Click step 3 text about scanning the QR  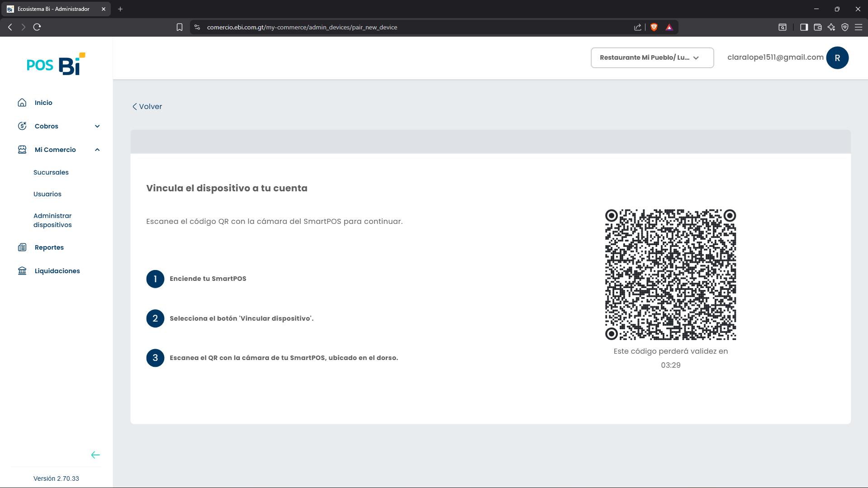point(284,358)
